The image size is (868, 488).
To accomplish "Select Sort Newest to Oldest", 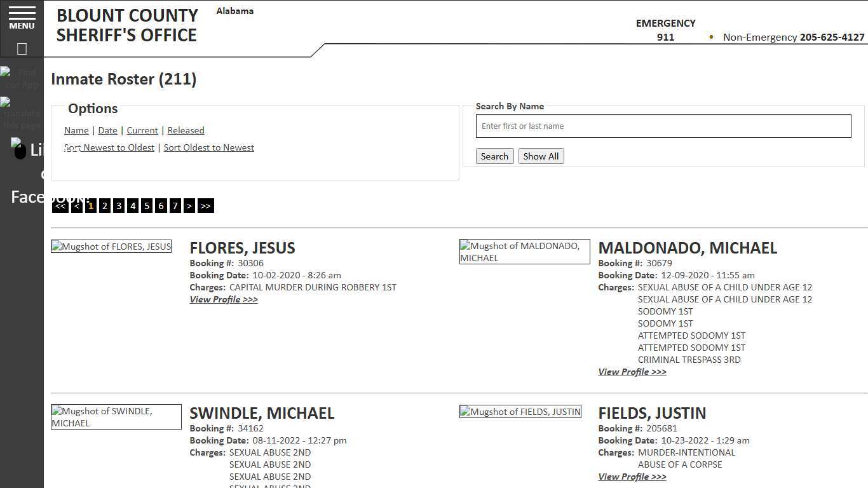I will click(x=109, y=147).
